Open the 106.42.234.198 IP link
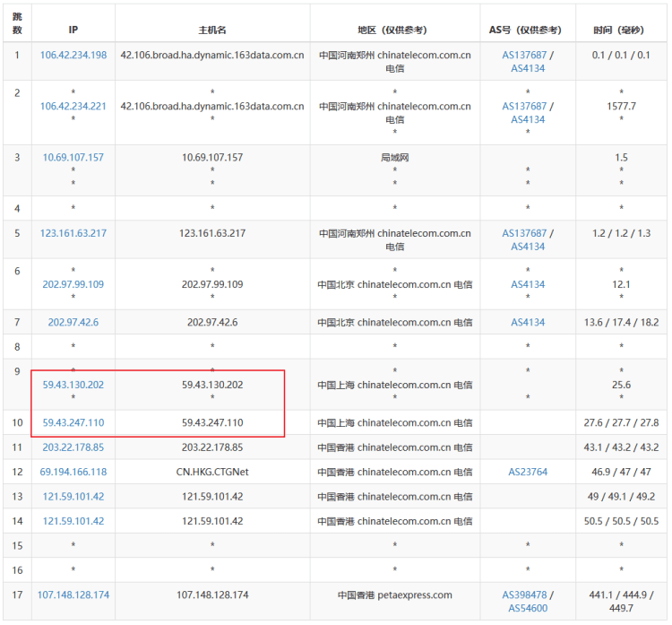Viewport: 672px width, 625px height. click(x=73, y=56)
